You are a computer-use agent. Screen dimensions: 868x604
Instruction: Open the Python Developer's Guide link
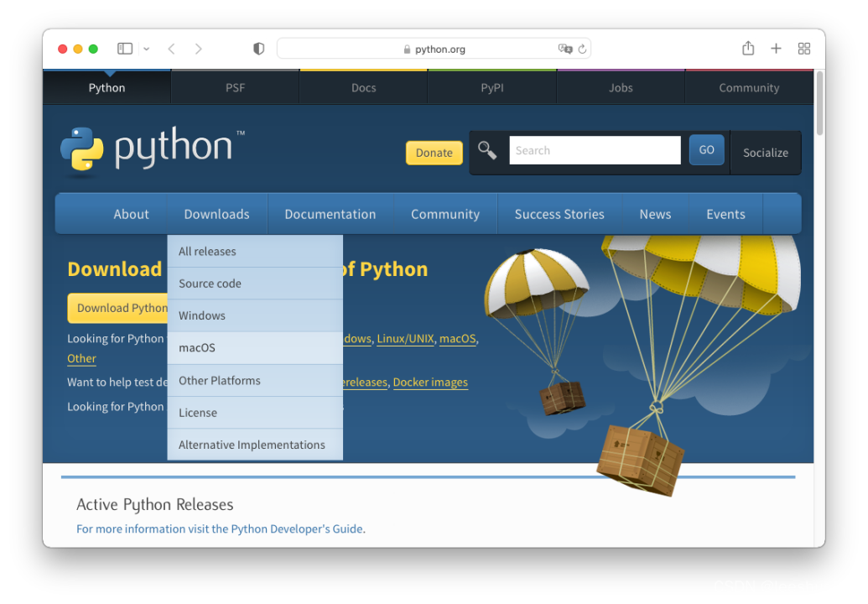[220, 528]
